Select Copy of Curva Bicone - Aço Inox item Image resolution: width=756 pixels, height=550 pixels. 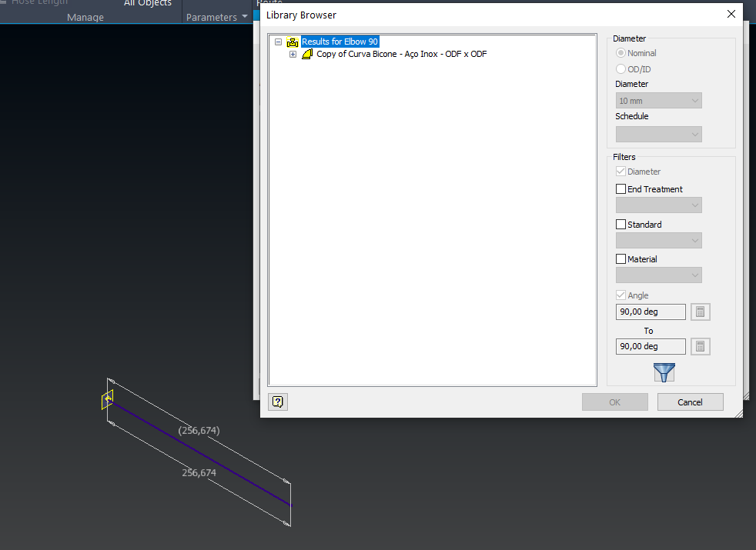point(402,54)
